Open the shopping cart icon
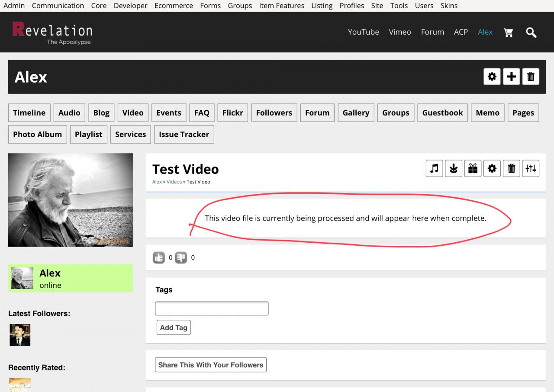554x392 pixels. pos(509,32)
